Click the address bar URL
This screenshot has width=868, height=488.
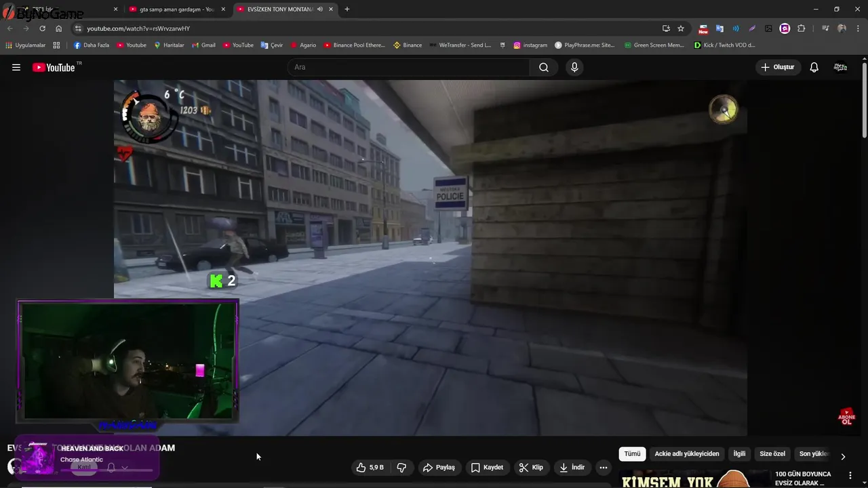138,28
